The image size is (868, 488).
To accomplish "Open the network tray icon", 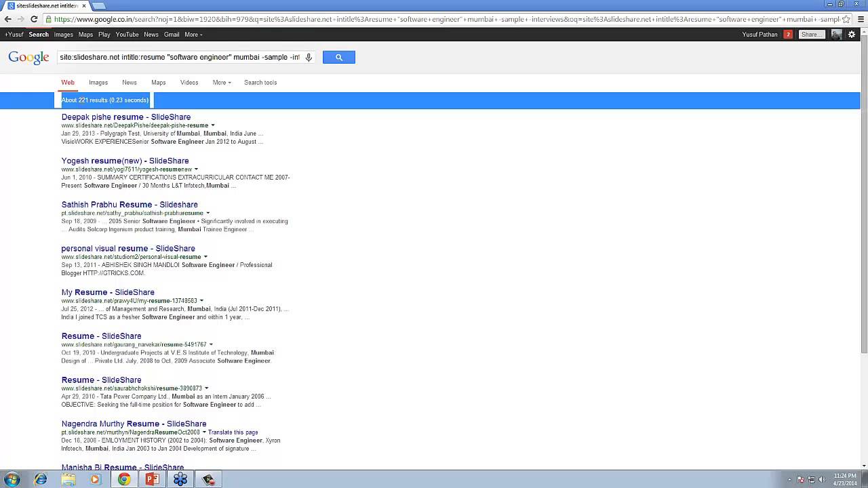I will pos(811,479).
